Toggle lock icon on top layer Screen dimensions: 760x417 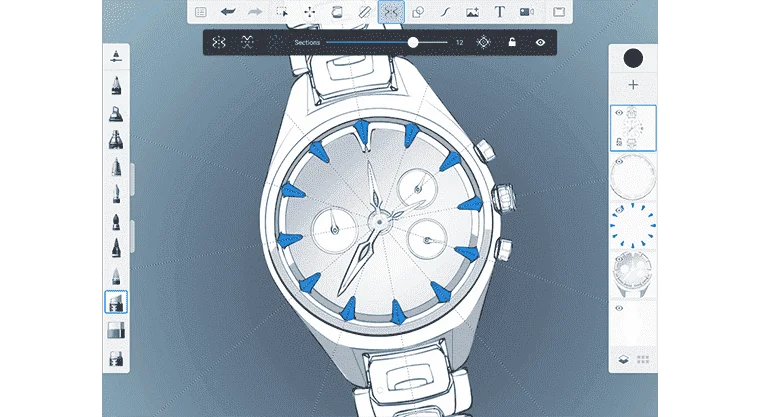619,142
